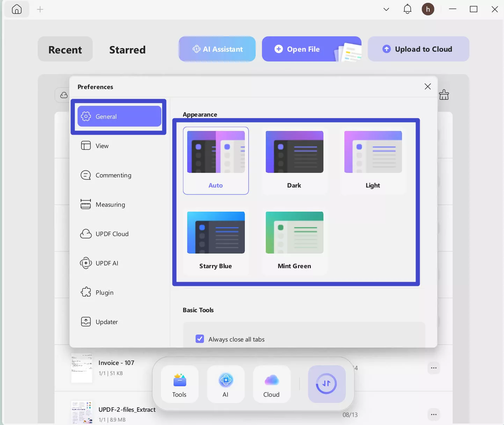Switch to the Starred tab
The image size is (504, 425).
[127, 49]
